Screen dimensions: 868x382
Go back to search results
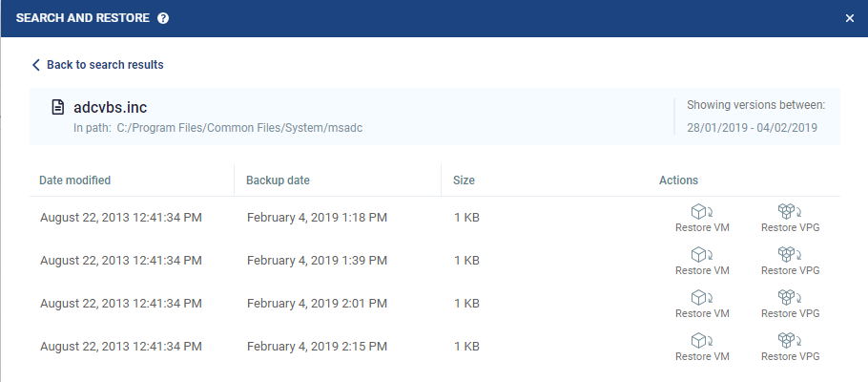point(105,65)
